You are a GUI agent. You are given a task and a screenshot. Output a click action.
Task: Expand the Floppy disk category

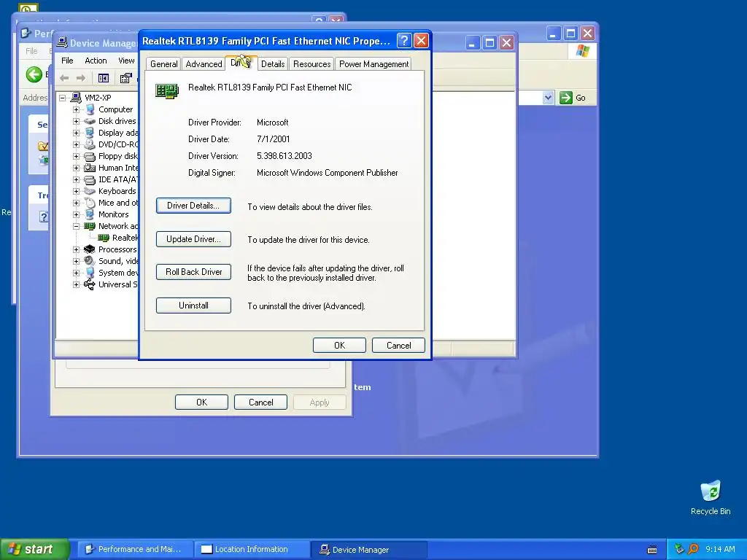pos(76,156)
